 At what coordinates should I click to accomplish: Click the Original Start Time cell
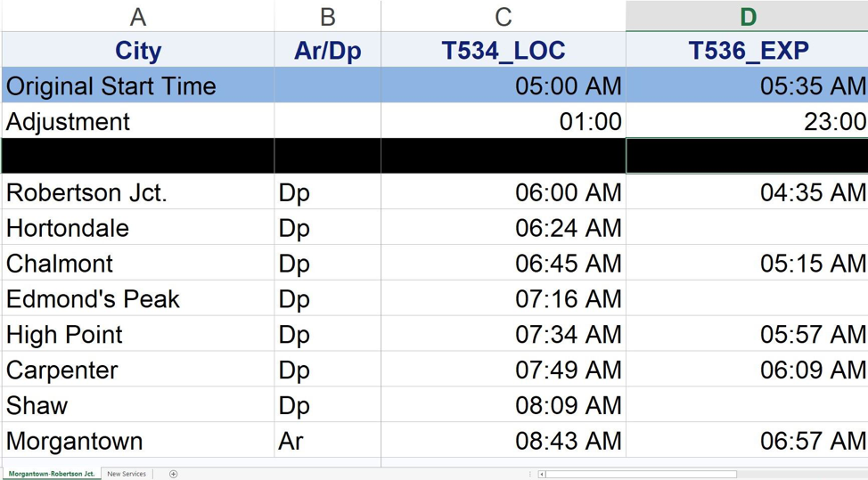coord(138,86)
